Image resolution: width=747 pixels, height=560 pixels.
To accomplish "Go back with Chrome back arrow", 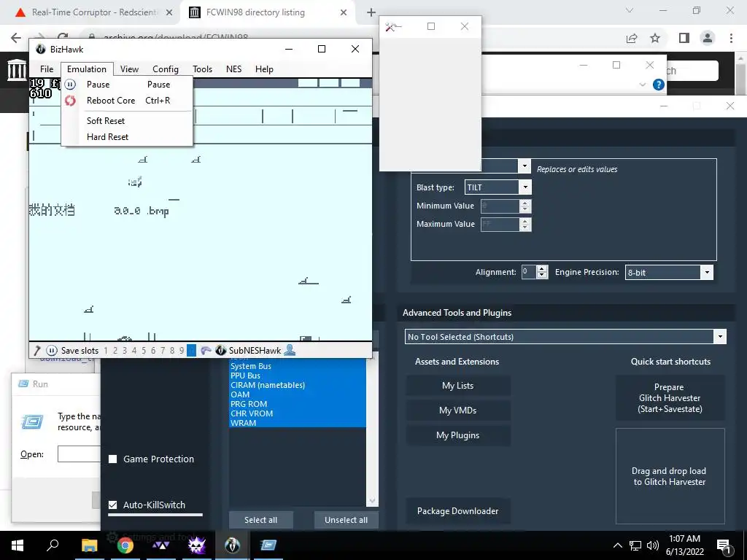I will [x=16, y=38].
